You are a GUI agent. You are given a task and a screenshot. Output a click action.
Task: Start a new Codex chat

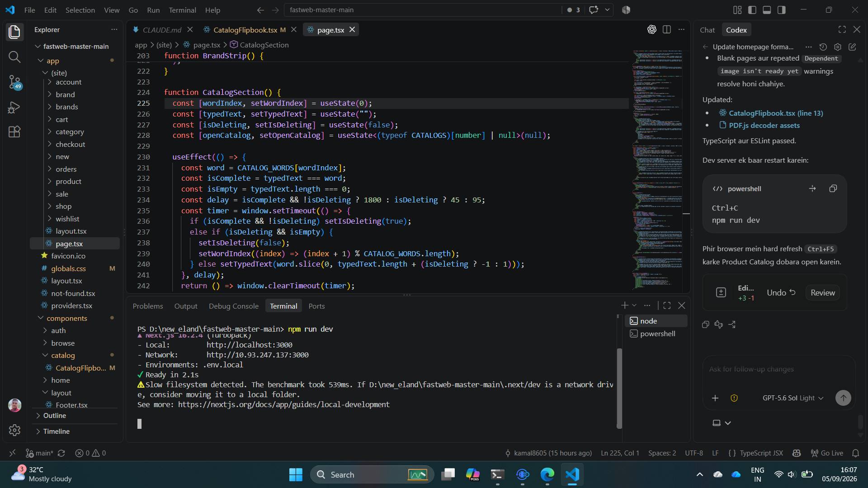(x=852, y=47)
